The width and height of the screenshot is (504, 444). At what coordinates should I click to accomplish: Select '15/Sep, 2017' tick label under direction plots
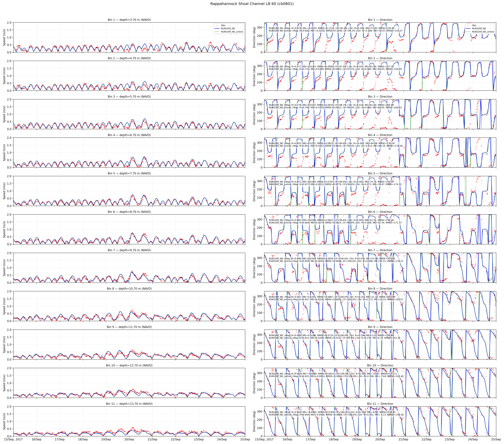pyautogui.click(x=264, y=439)
